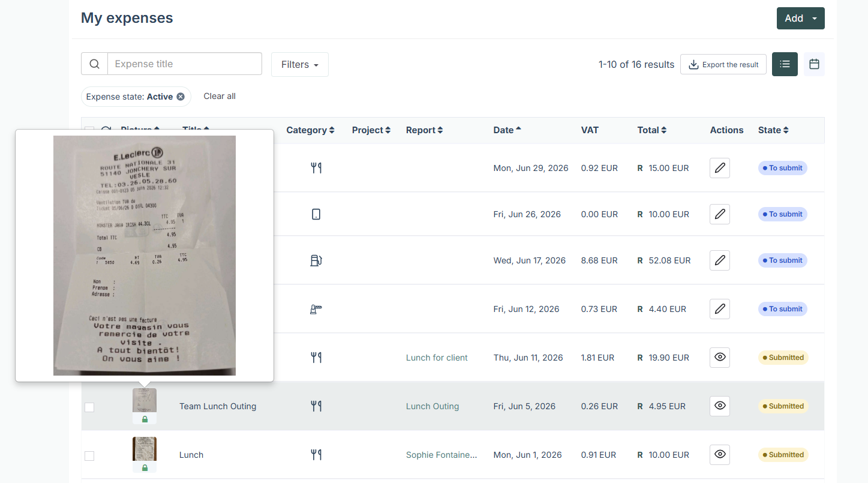Click Submitted badge for Jun 1 Lunch row
Screen dimensions: 868x483
click(783, 455)
